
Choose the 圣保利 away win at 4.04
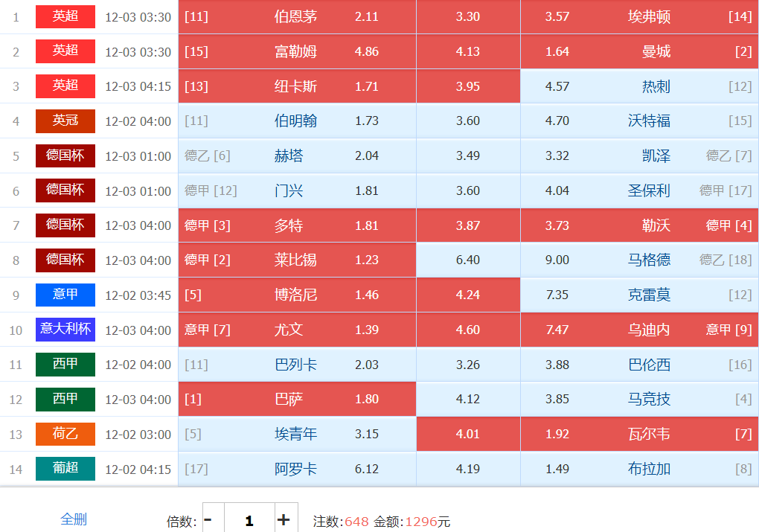click(x=639, y=190)
